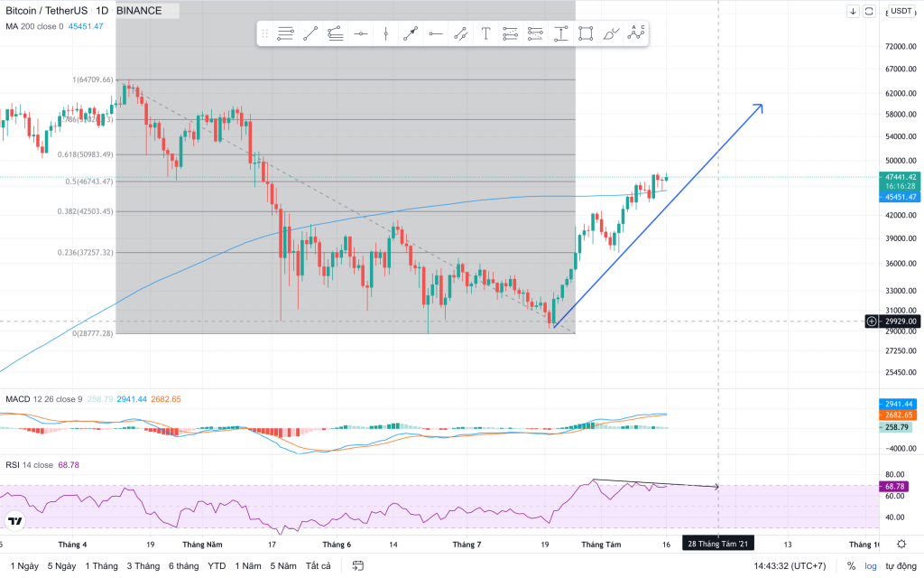Pick the vertical line tool
Image resolution: width=924 pixels, height=578 pixels.
tap(386, 34)
